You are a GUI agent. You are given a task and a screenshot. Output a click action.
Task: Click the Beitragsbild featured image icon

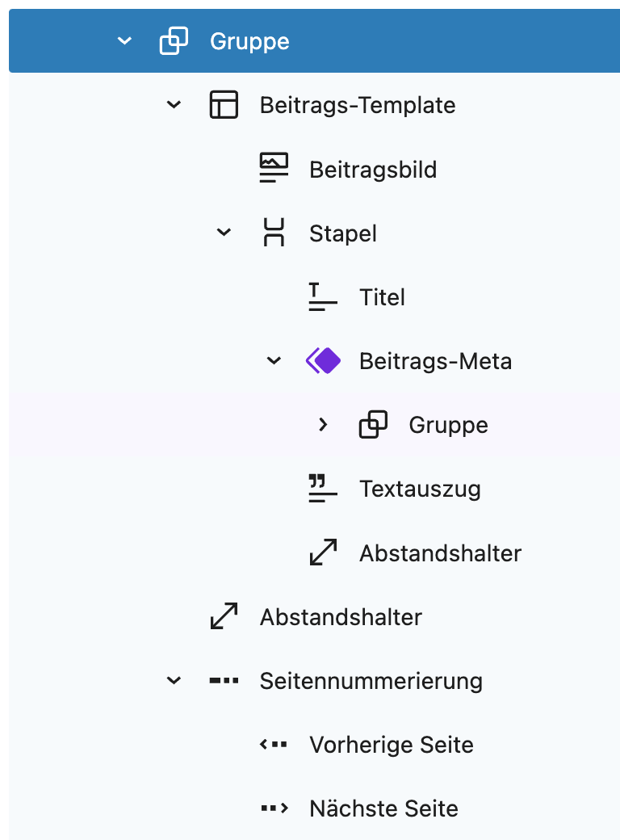(x=274, y=168)
